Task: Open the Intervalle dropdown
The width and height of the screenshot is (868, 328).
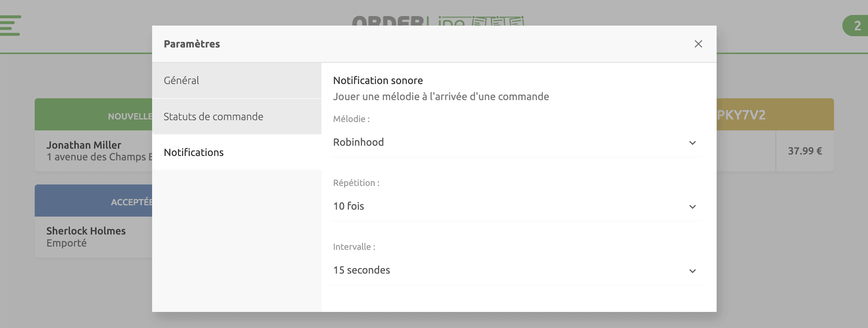Action: (x=692, y=271)
